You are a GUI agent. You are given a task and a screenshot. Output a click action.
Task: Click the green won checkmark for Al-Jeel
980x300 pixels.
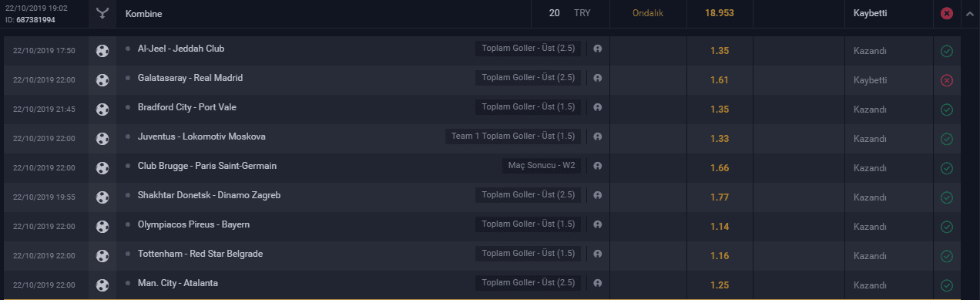947,51
